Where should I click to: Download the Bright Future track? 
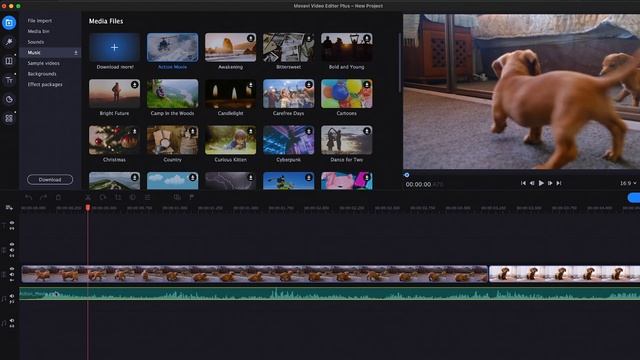(x=134, y=85)
